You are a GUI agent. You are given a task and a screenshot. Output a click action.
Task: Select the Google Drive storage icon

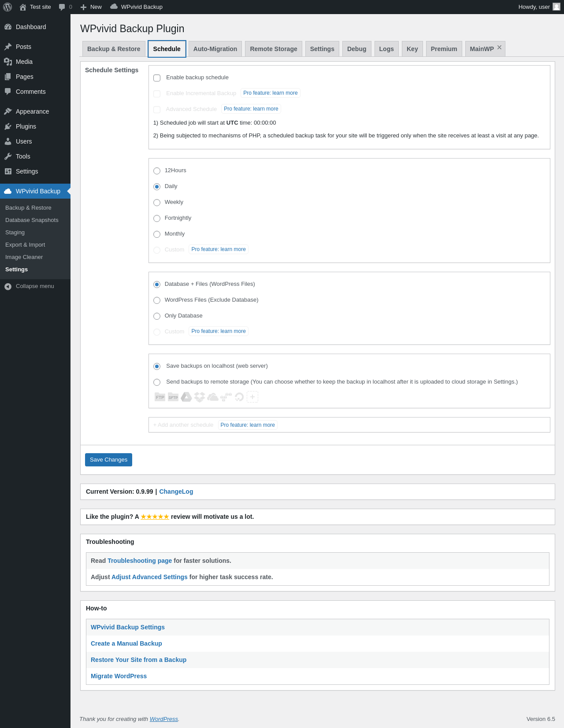pos(186,397)
